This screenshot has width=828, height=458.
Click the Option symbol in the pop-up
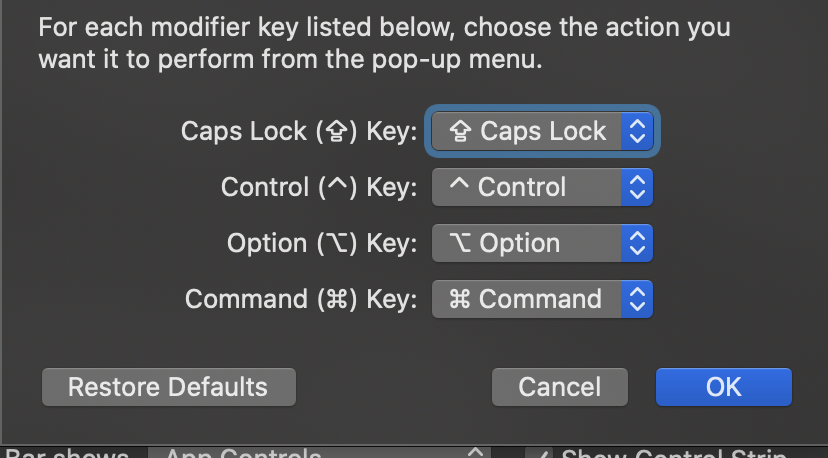click(x=461, y=243)
